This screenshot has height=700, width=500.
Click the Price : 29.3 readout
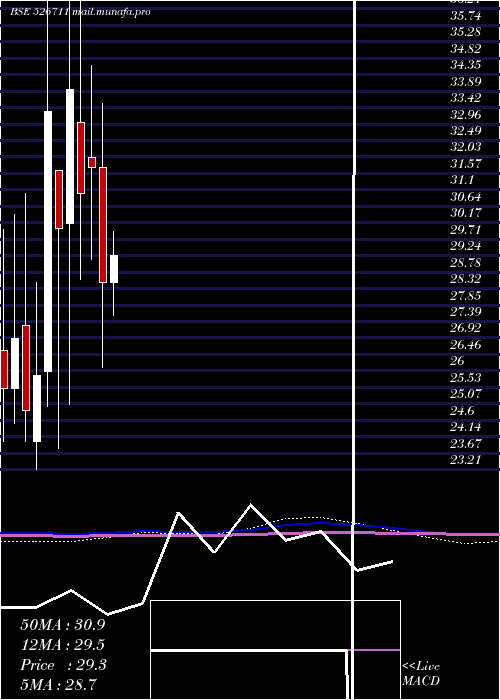pos(63,665)
